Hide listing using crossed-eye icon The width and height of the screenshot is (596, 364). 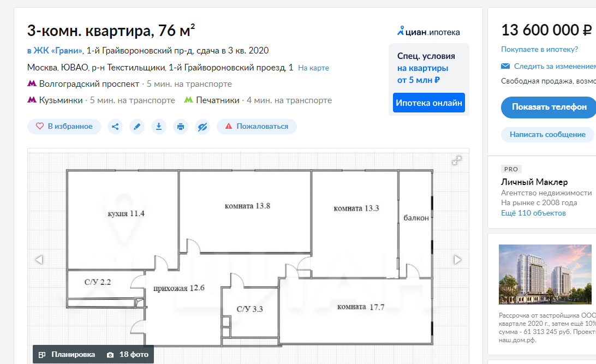pos(202,127)
